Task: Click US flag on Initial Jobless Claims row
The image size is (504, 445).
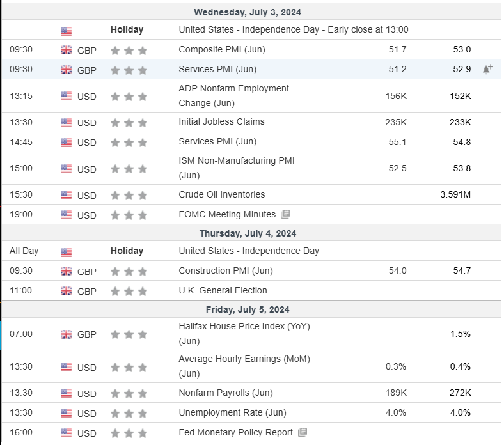Action: (67, 122)
